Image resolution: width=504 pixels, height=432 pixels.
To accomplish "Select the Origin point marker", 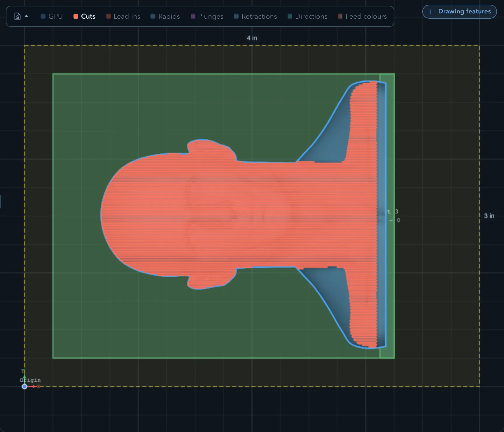I will (24, 387).
